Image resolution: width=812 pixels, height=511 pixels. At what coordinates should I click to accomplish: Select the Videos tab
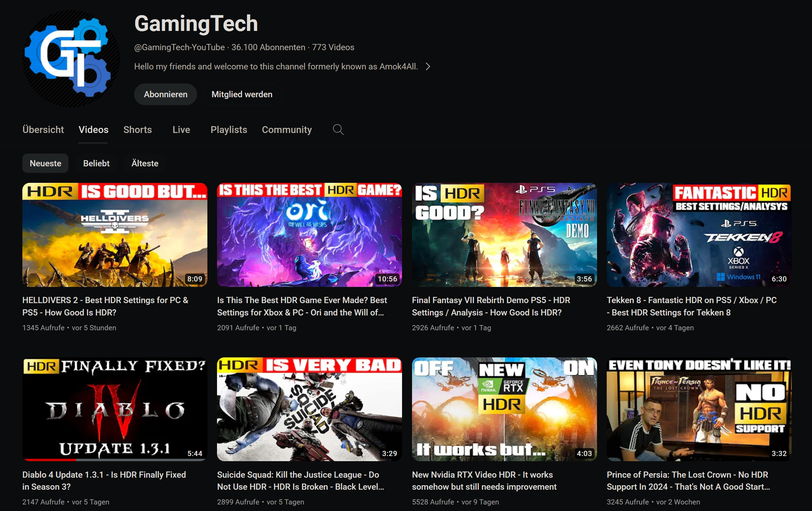(93, 130)
